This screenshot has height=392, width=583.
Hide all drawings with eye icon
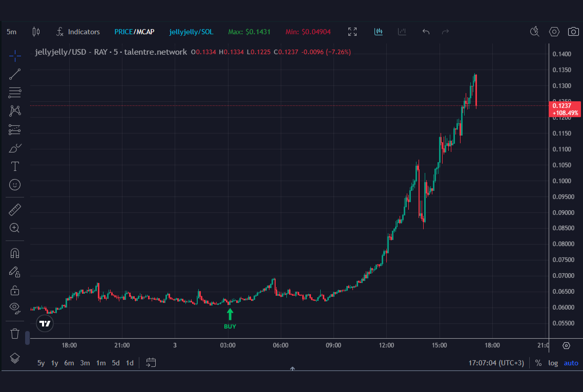(15, 308)
